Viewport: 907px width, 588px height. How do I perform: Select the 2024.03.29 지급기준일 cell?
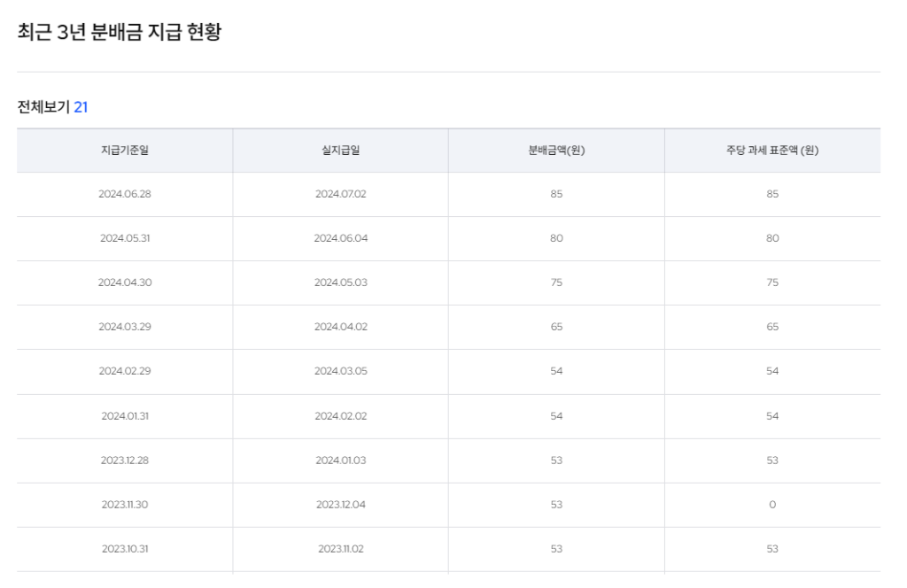click(x=125, y=327)
